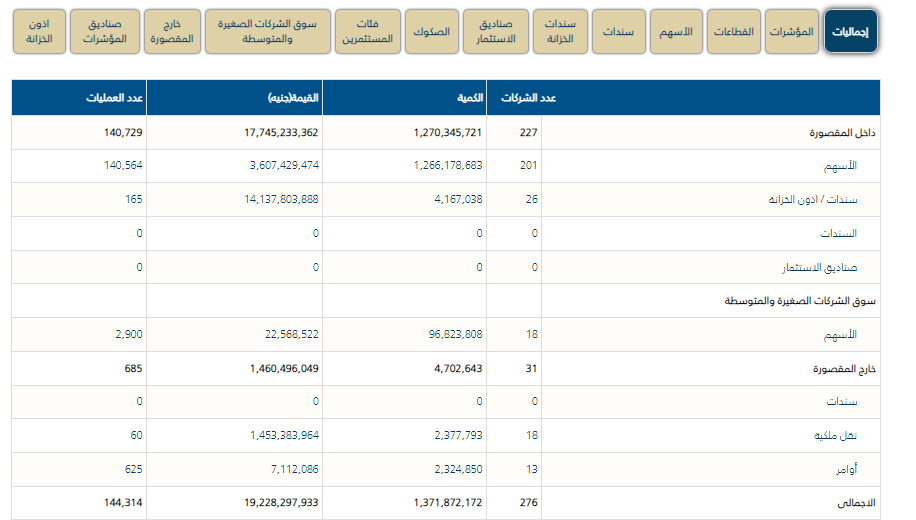This screenshot has height=520, width=916.
Task: Switch to the الصكوك tab
Action: [431, 32]
